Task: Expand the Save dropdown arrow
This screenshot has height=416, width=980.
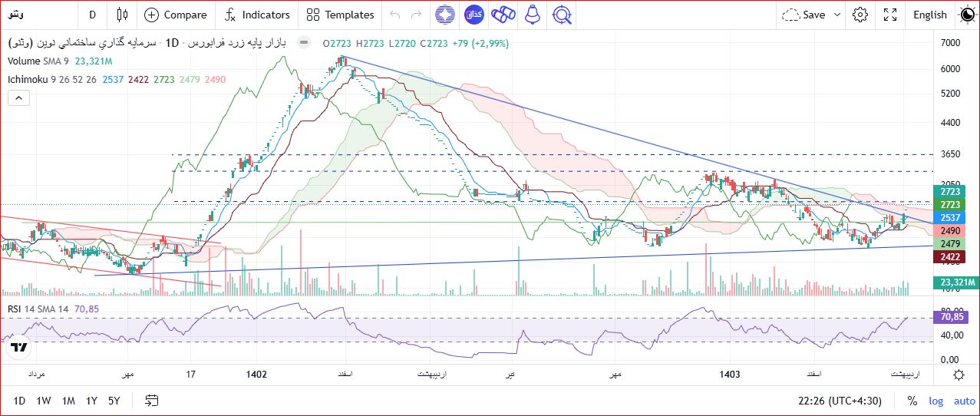Action: pyautogui.click(x=837, y=15)
